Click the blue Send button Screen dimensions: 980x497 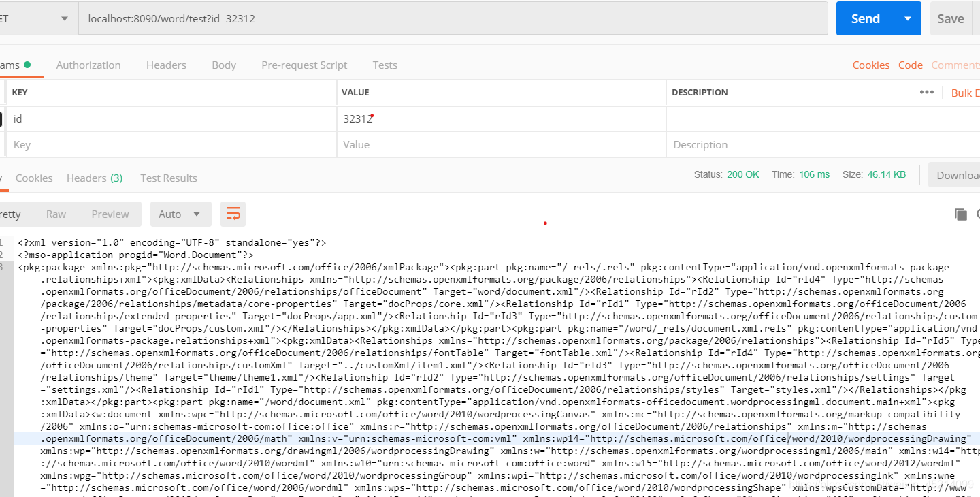click(x=866, y=18)
